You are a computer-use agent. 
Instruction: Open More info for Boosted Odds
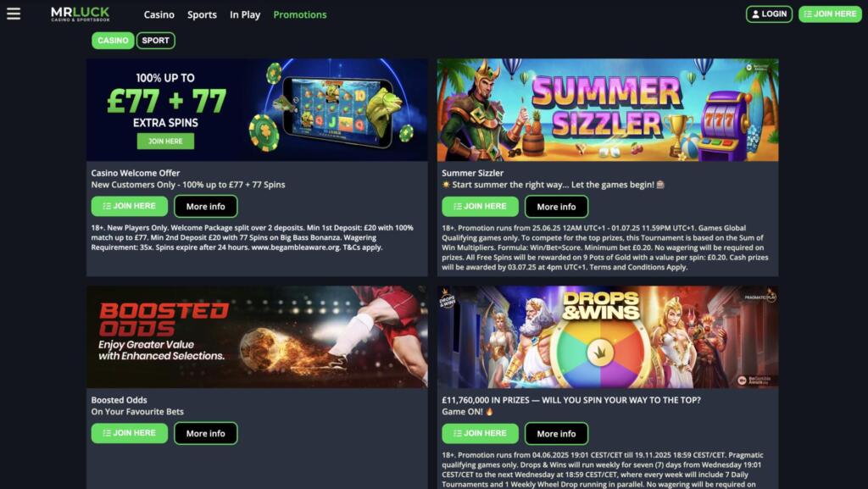coord(206,434)
